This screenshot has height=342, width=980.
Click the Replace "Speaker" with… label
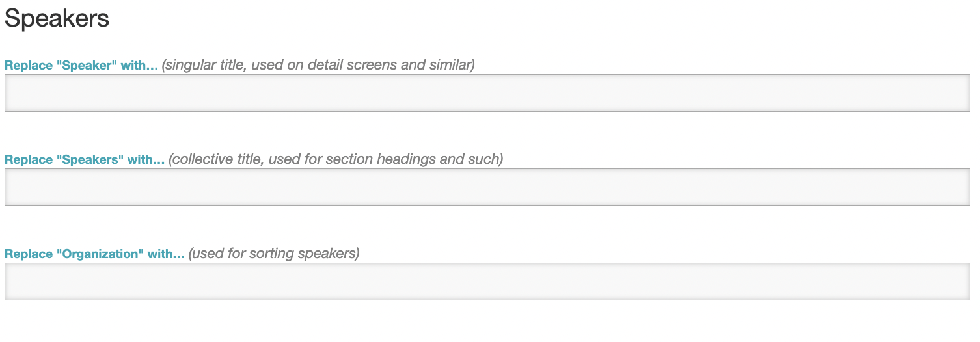pos(81,66)
